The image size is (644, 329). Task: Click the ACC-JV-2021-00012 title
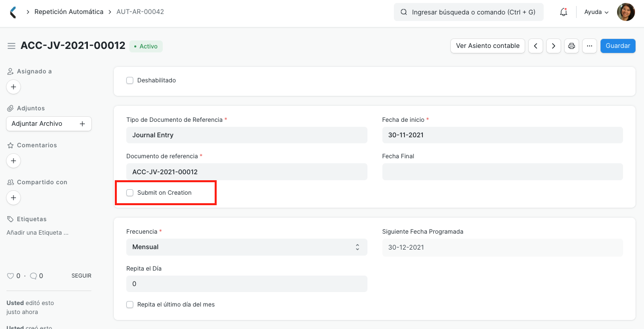tap(73, 46)
